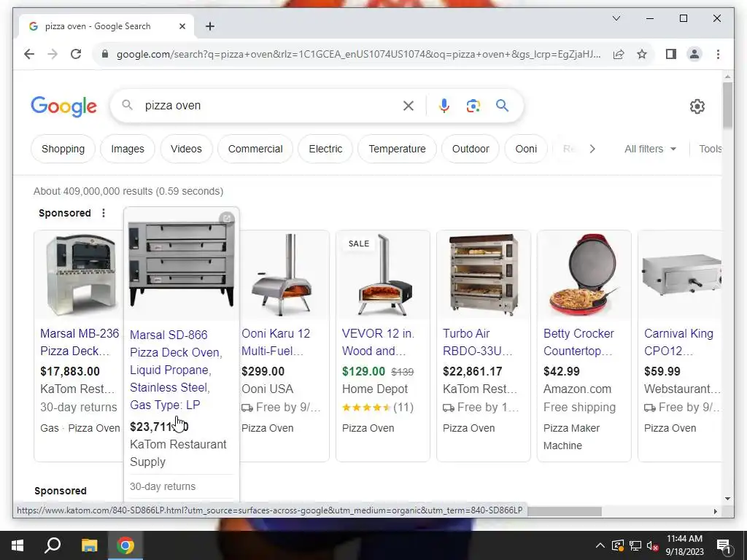This screenshot has height=560, width=747.
Task: Open Google quick settings gear
Action: (x=697, y=106)
